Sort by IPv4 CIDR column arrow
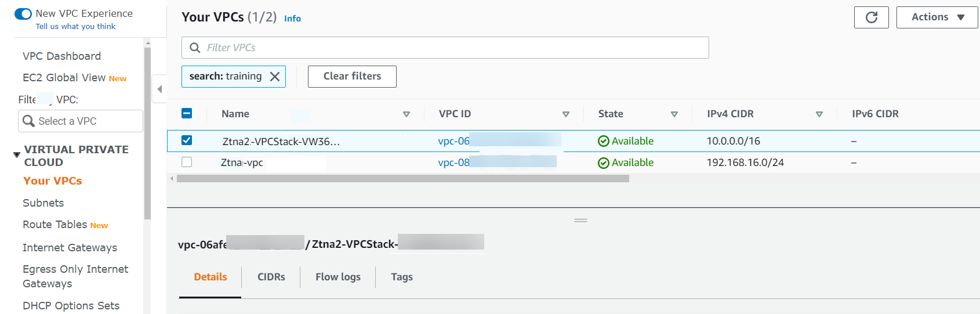This screenshot has width=980, height=314. (x=819, y=114)
